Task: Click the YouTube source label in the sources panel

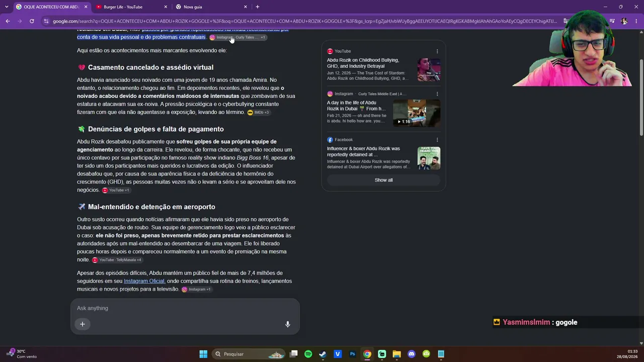Action: point(343,51)
